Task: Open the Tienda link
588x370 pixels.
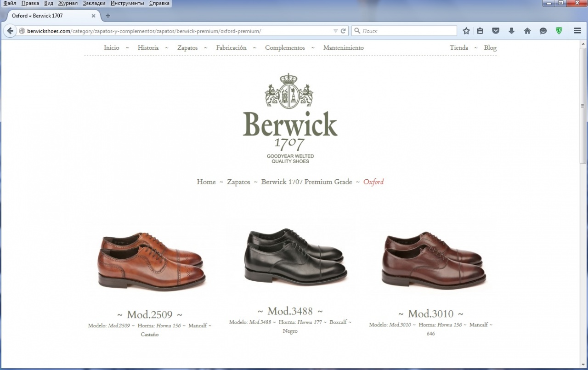Action: tap(458, 48)
